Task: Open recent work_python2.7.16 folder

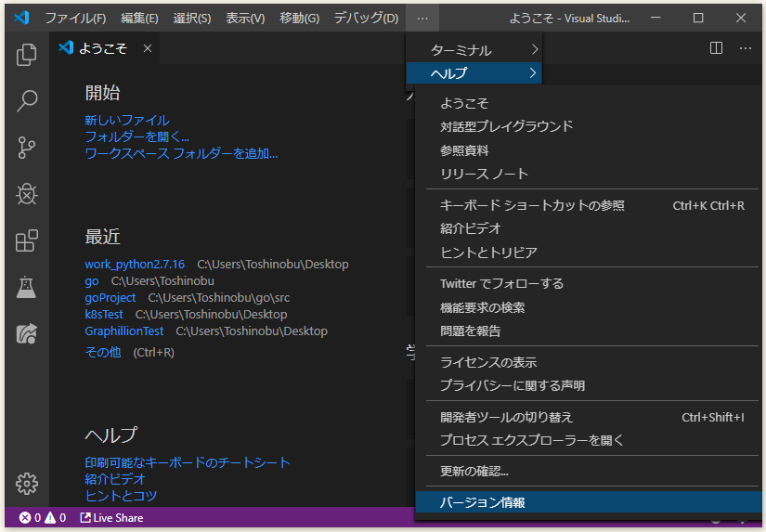Action: click(135, 265)
